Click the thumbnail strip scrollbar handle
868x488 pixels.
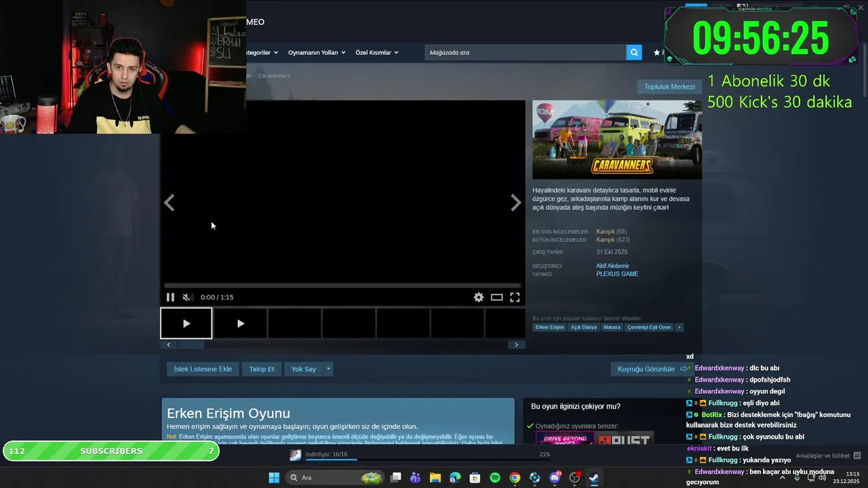pyautogui.click(x=191, y=344)
